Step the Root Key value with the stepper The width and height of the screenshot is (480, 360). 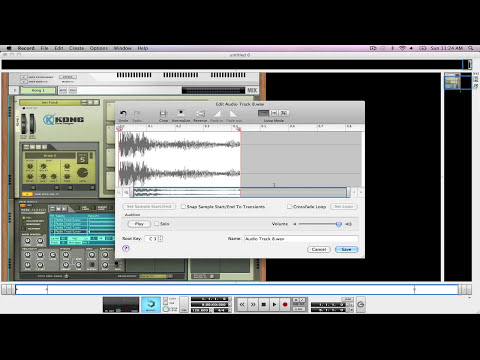(x=161, y=239)
